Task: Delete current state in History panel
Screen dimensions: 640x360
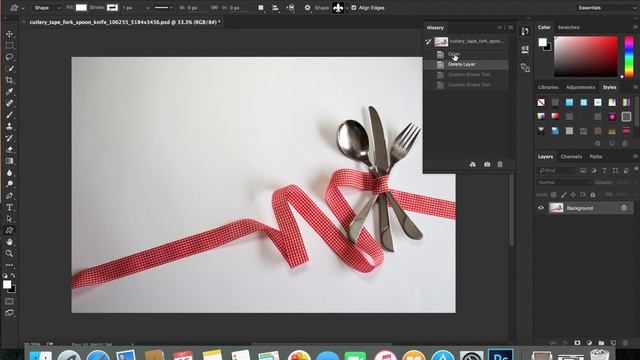Action: 500,164
